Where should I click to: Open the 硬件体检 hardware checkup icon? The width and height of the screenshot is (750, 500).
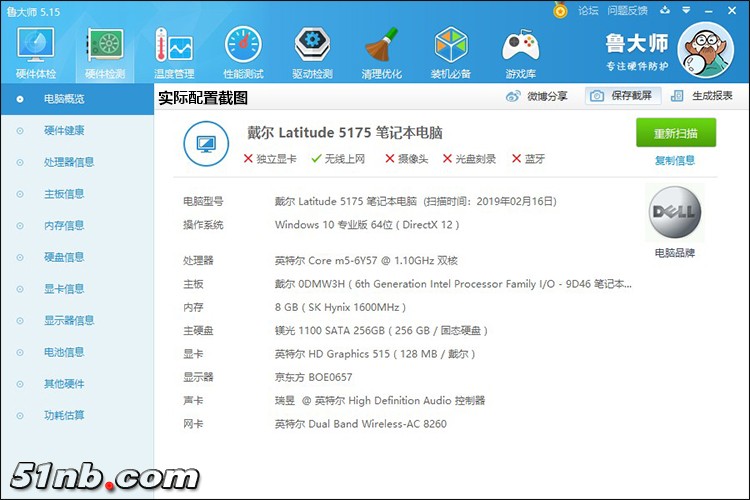[x=36, y=52]
